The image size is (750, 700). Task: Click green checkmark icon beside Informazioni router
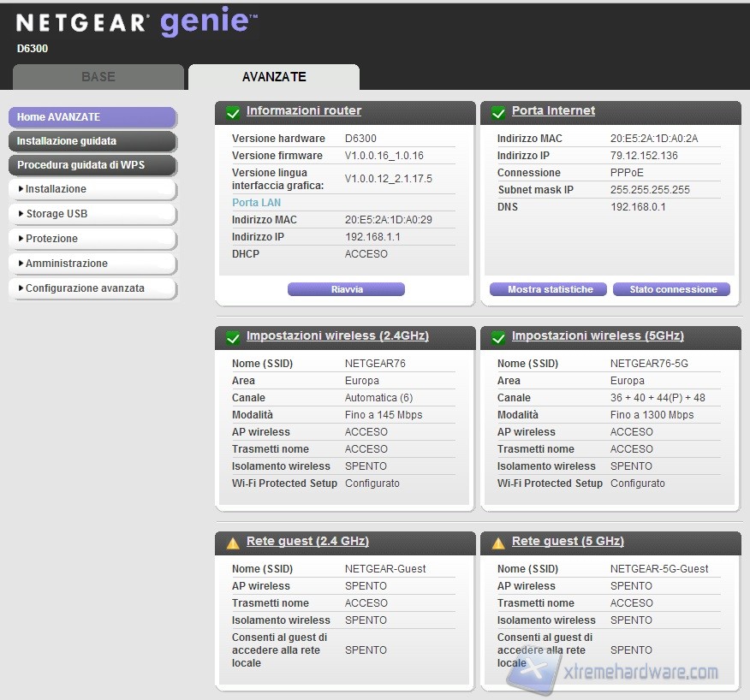(x=232, y=112)
